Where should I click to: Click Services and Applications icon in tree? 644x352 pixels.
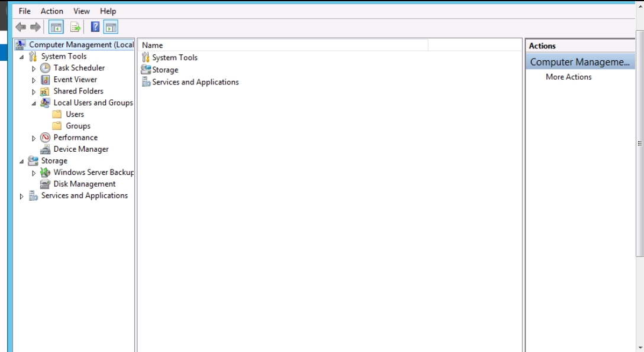[33, 195]
